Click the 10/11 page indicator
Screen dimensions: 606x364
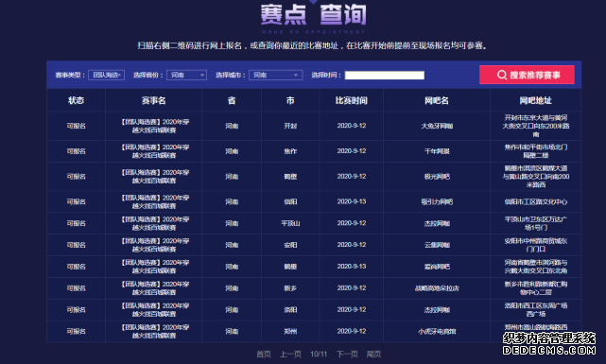point(319,354)
